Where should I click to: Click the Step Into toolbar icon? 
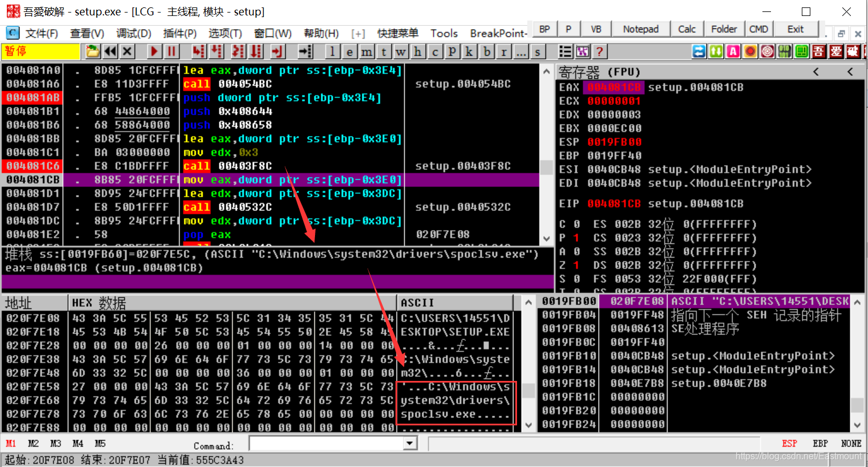199,51
